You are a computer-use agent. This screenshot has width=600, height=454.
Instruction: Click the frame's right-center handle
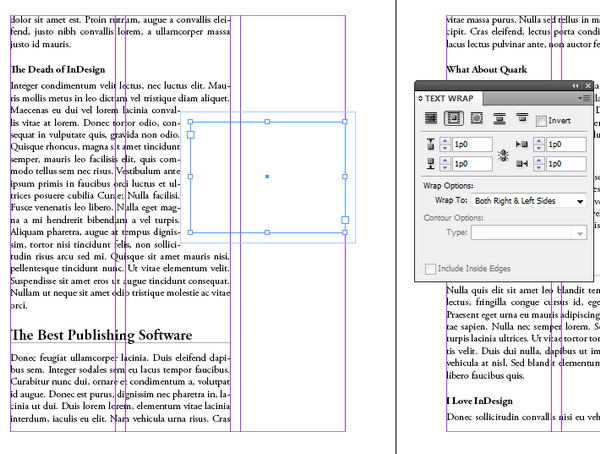[345, 177]
